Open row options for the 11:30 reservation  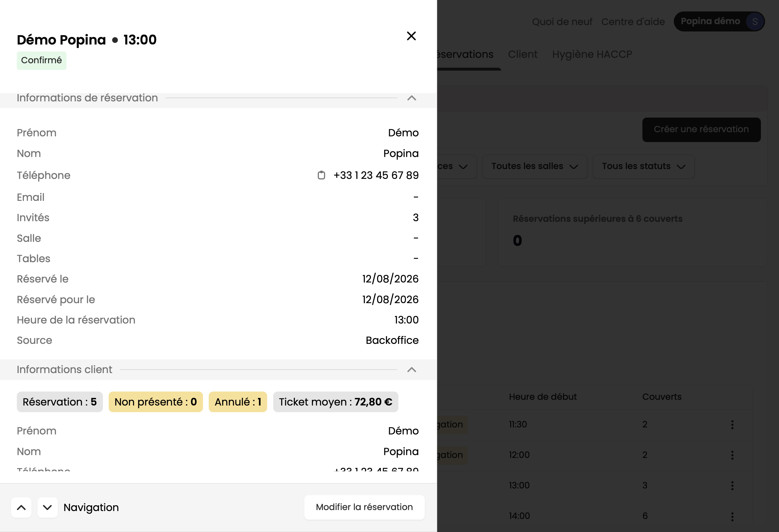(x=732, y=425)
